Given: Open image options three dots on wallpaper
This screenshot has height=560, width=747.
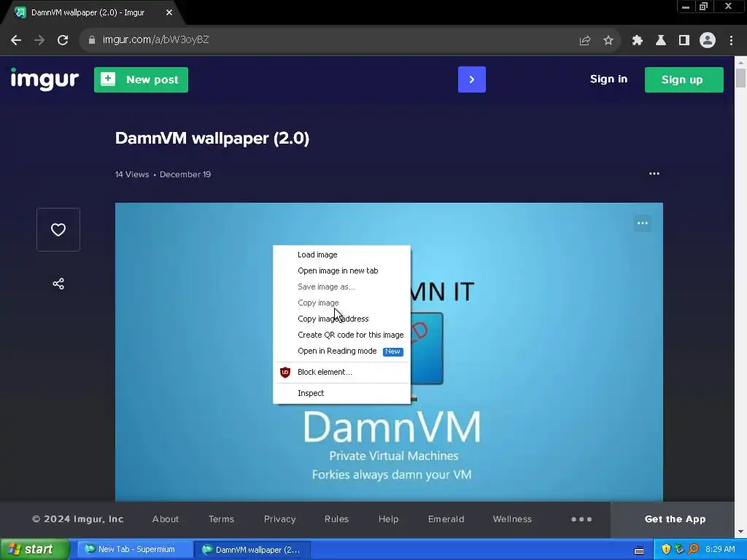Looking at the screenshot, I should [642, 223].
